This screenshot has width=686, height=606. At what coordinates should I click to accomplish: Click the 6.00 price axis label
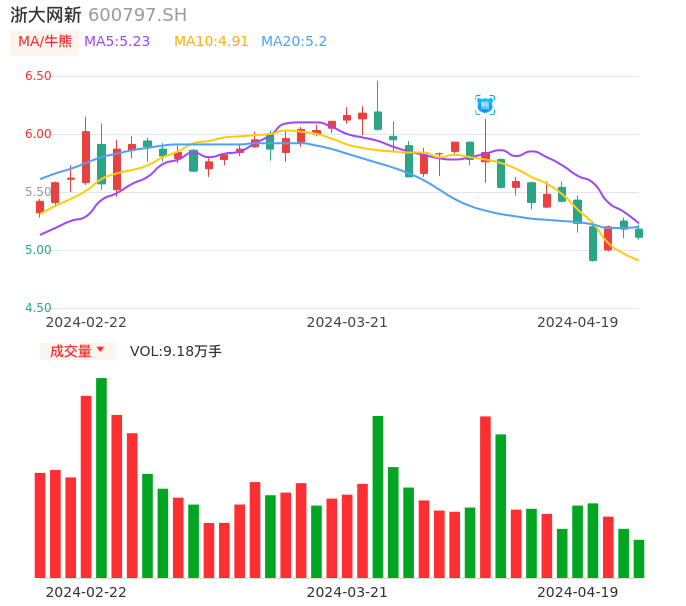[38, 134]
